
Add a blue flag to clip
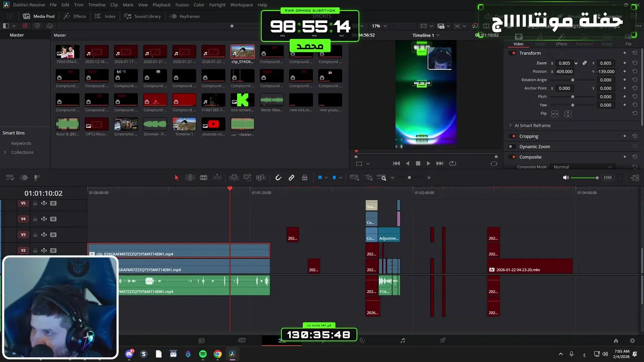point(319,177)
